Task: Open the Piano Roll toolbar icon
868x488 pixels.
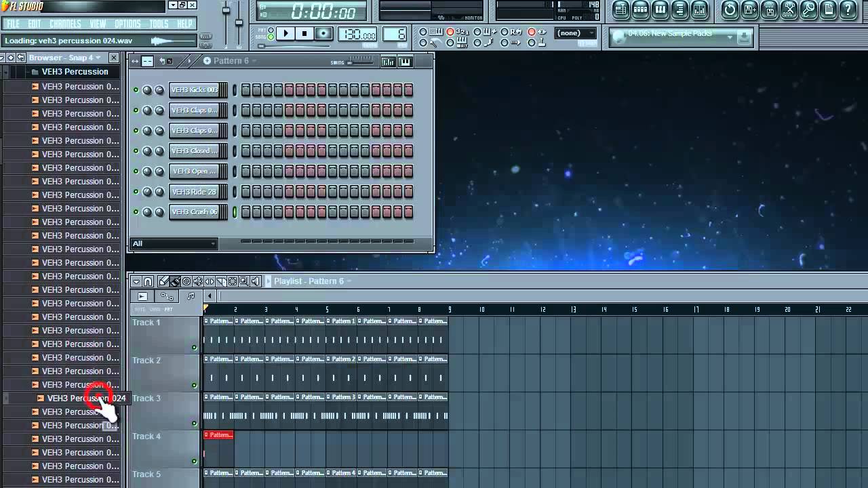Action: tap(660, 9)
